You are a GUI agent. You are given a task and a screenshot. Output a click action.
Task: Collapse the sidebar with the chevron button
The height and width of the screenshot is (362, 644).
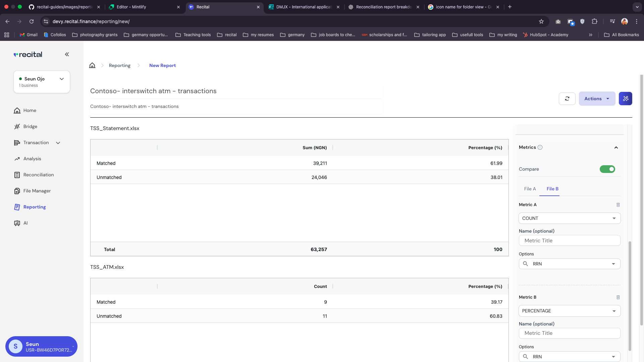(x=67, y=54)
